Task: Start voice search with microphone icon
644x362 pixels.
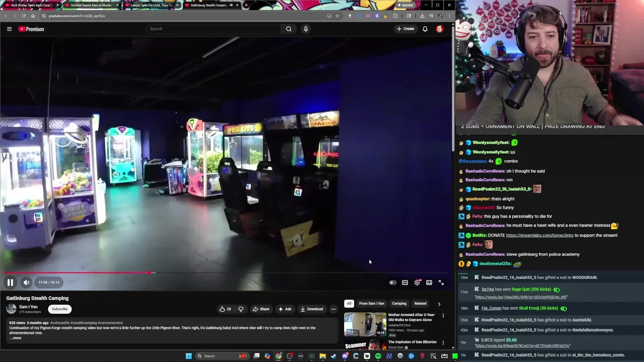Action: [x=305, y=29]
